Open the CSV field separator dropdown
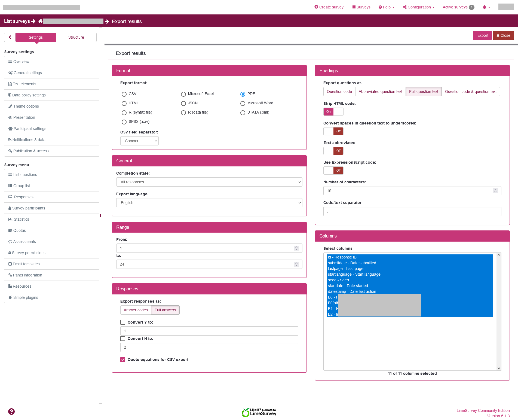The height and width of the screenshot is (420, 518). click(139, 141)
